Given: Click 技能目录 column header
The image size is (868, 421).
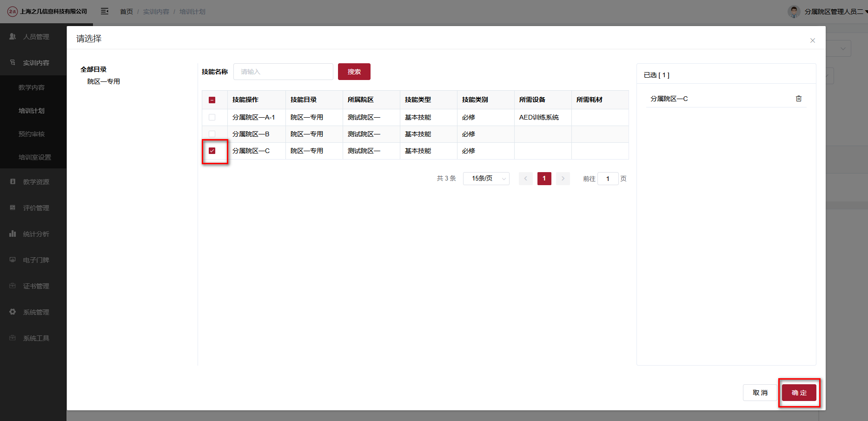Looking at the screenshot, I should coord(304,100).
